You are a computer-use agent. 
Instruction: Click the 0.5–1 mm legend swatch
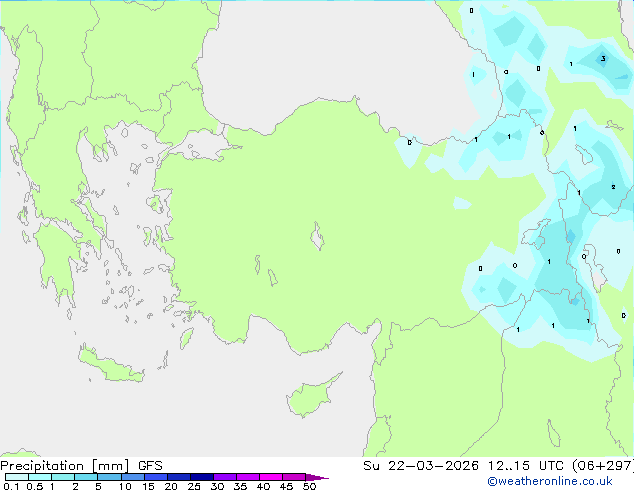click(40, 477)
